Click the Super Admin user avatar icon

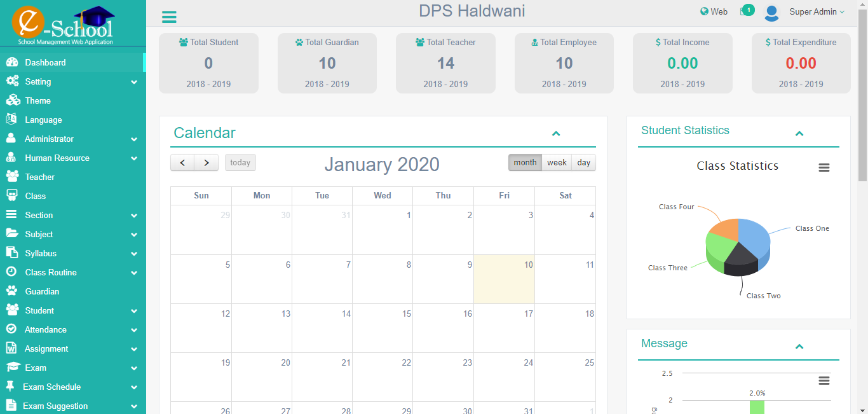(771, 12)
